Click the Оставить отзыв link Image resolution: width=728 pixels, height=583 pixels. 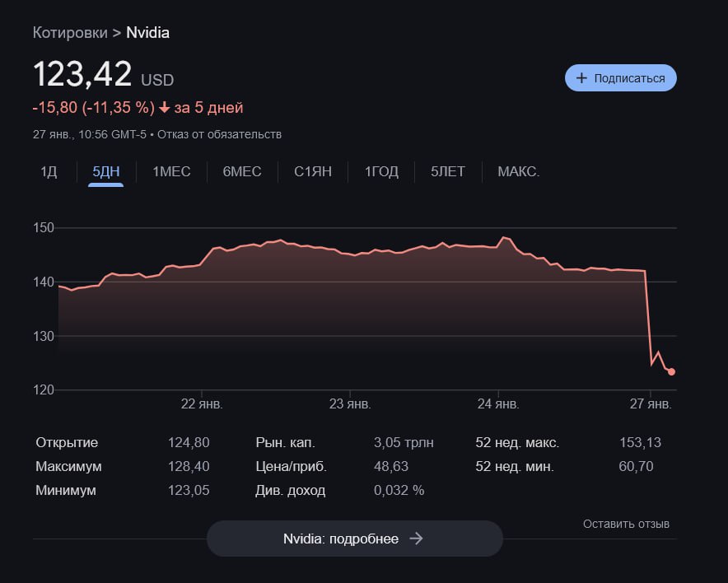626,524
